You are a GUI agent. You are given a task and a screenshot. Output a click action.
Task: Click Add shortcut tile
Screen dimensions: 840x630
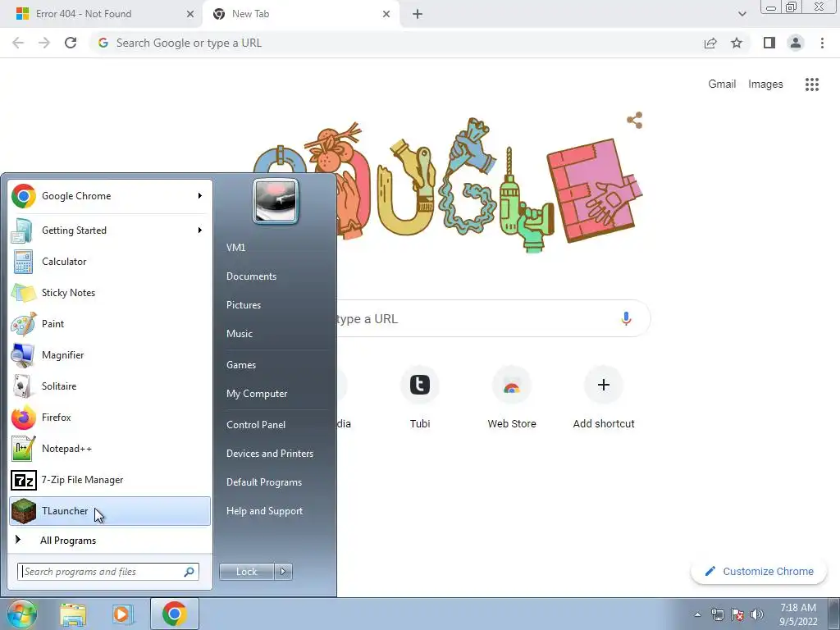click(x=604, y=398)
